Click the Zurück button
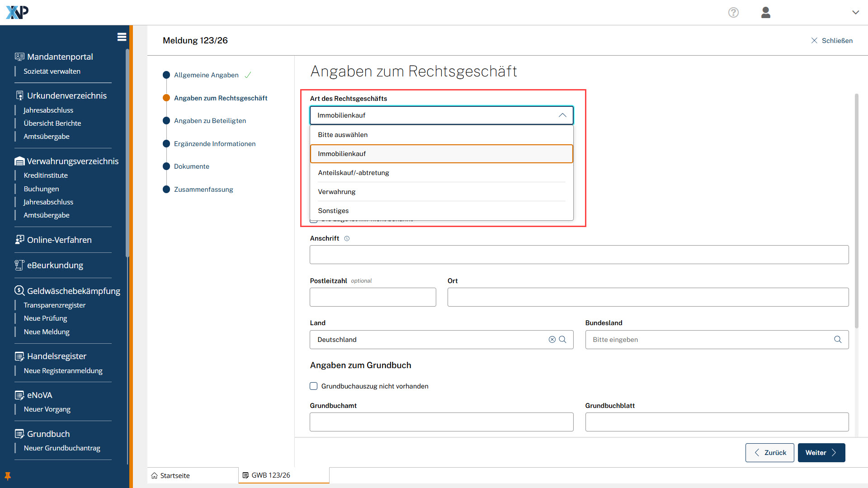The width and height of the screenshot is (868, 488). click(x=769, y=453)
